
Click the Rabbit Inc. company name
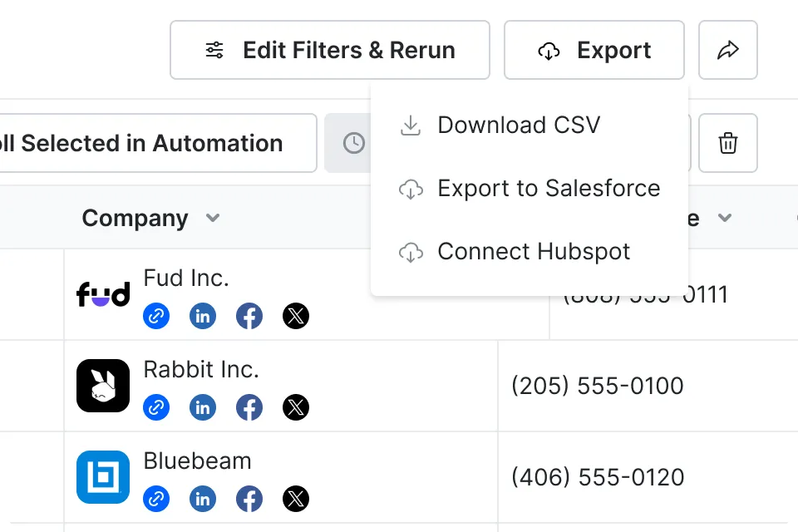point(201,370)
